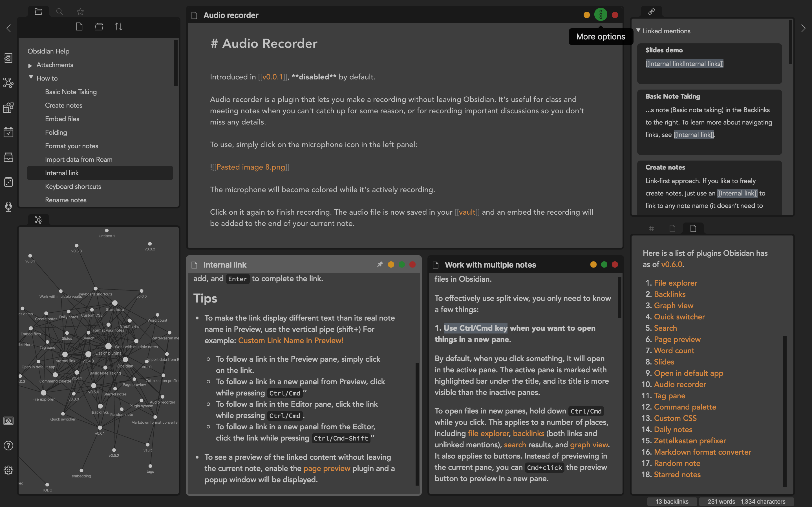Screen dimensions: 812x507
Task: Expand the How to section in sidebar
Action: tap(30, 78)
